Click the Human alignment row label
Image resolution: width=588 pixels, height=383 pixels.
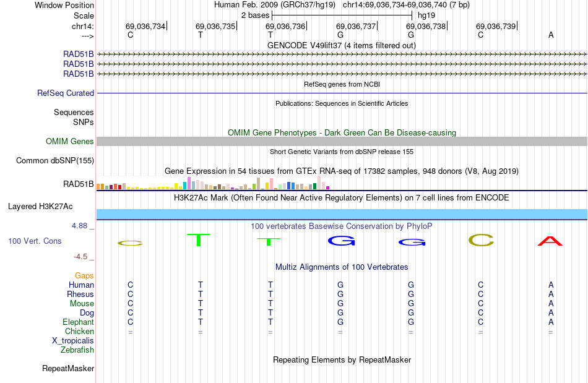(81, 285)
